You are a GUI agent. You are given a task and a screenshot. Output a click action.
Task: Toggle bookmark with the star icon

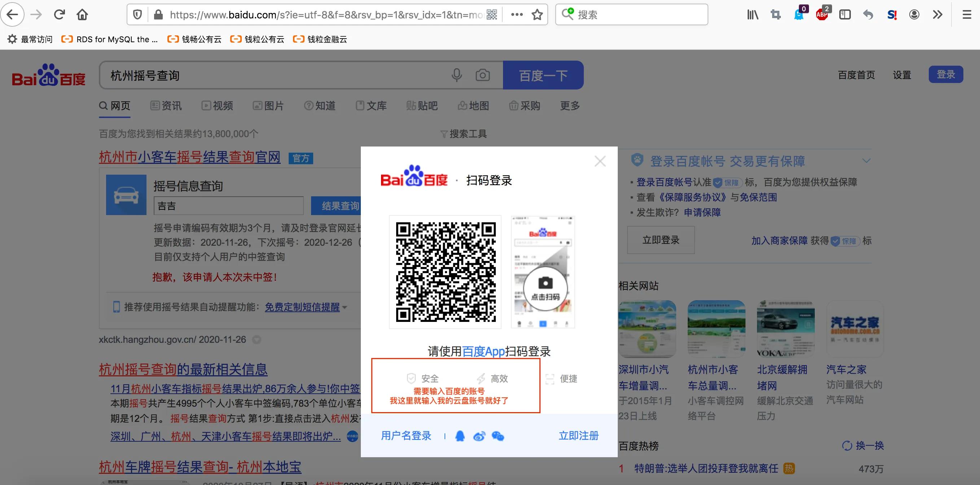pos(537,14)
